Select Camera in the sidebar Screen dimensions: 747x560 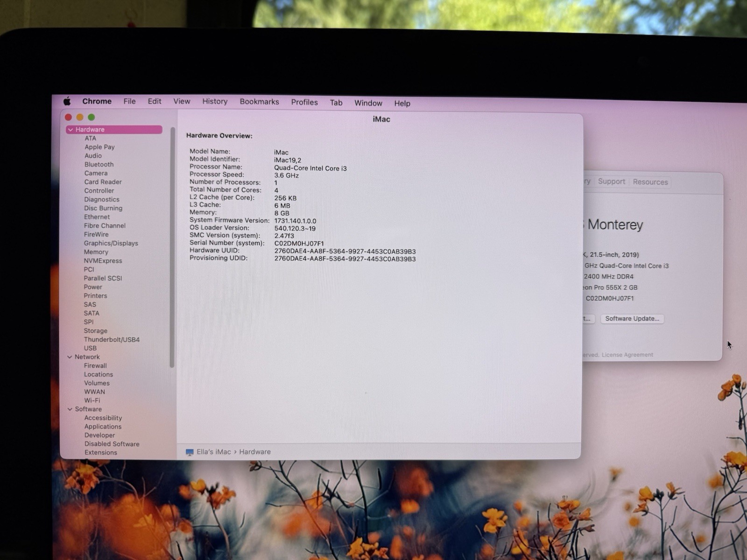point(96,173)
